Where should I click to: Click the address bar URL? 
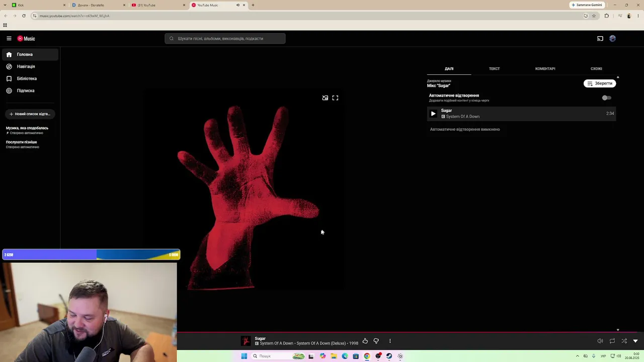click(x=74, y=16)
